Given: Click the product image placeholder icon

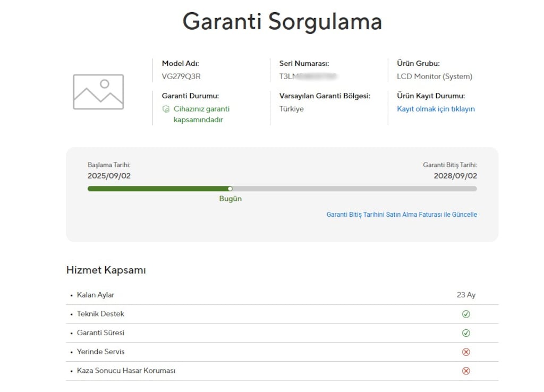Looking at the screenshot, I should click(98, 92).
